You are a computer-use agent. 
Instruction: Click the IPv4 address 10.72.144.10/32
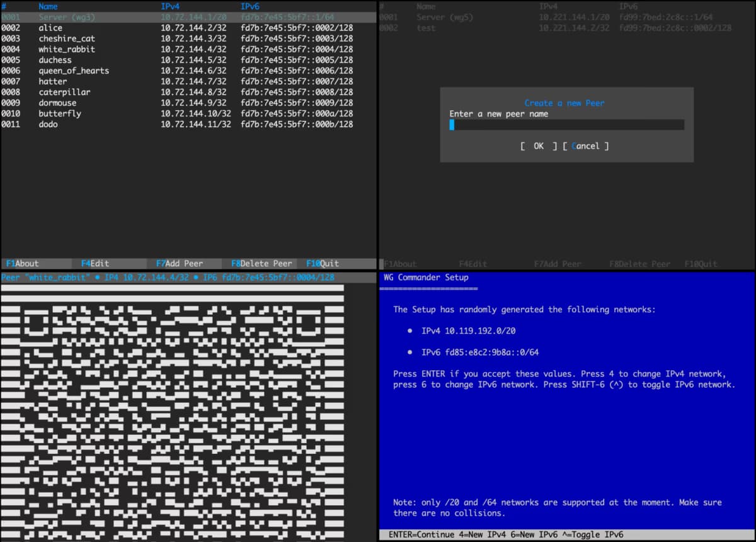pos(196,113)
